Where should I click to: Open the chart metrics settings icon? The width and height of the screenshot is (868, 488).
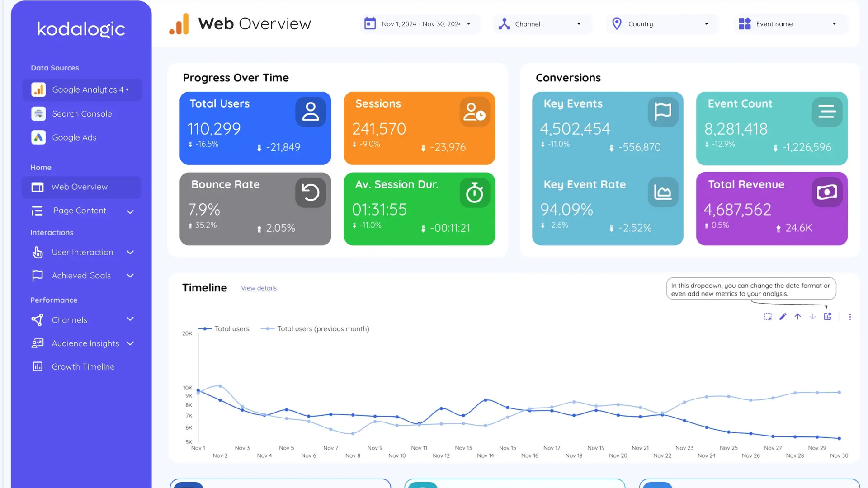[x=827, y=317]
